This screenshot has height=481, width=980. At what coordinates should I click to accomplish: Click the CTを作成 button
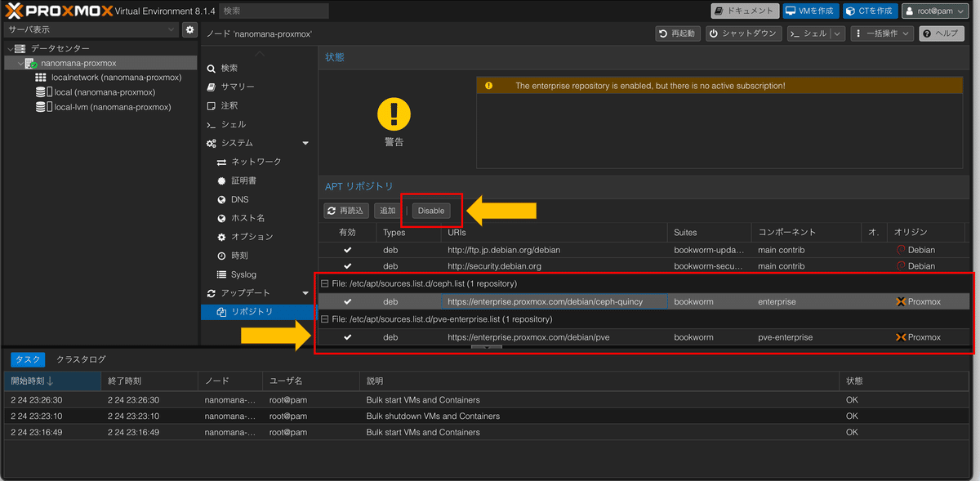click(x=871, y=11)
